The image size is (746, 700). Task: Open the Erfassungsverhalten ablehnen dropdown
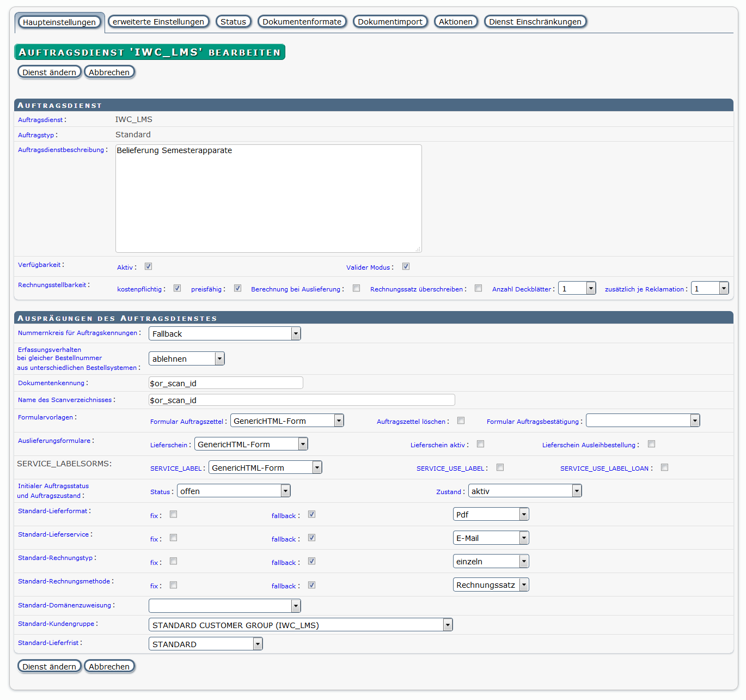click(187, 358)
